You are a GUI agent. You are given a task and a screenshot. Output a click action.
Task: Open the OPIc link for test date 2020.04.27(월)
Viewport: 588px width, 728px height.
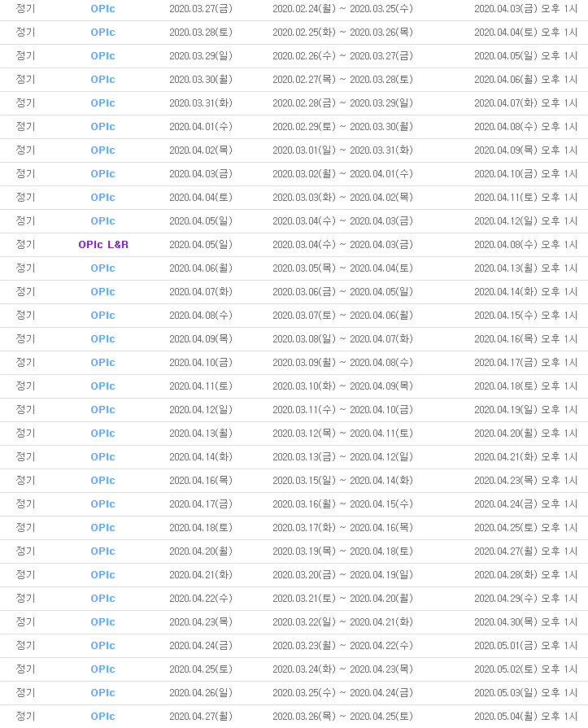(102, 717)
